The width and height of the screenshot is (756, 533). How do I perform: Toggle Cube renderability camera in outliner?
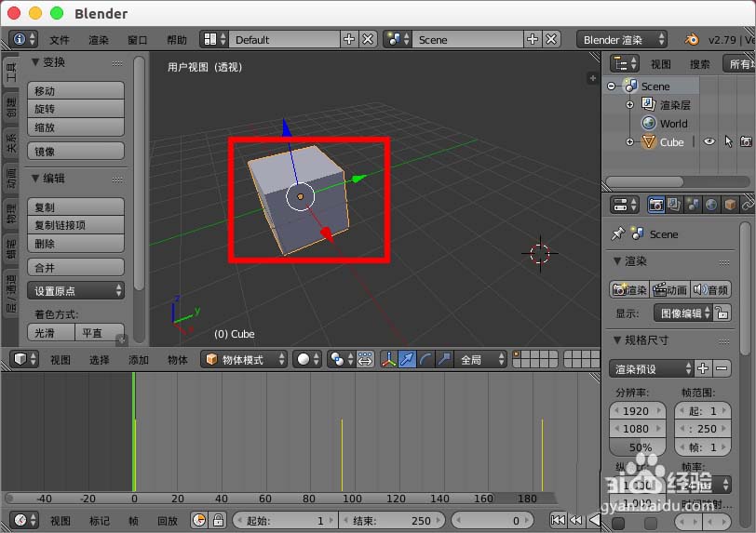point(746,141)
